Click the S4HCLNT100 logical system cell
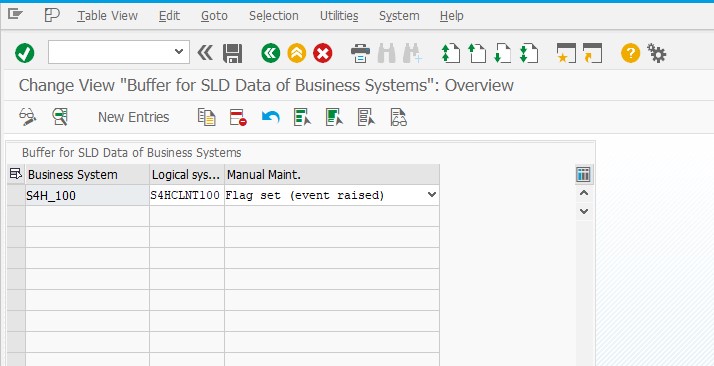714x366 pixels. [x=187, y=196]
